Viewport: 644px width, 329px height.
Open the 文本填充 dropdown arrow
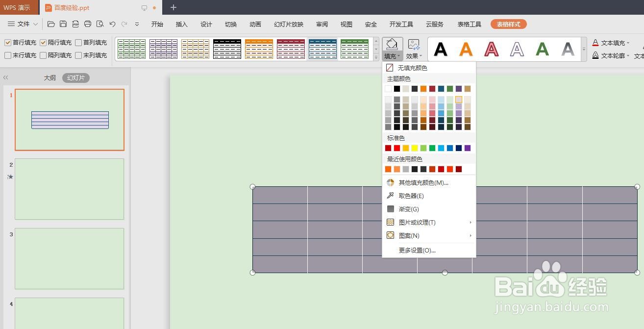(628, 43)
